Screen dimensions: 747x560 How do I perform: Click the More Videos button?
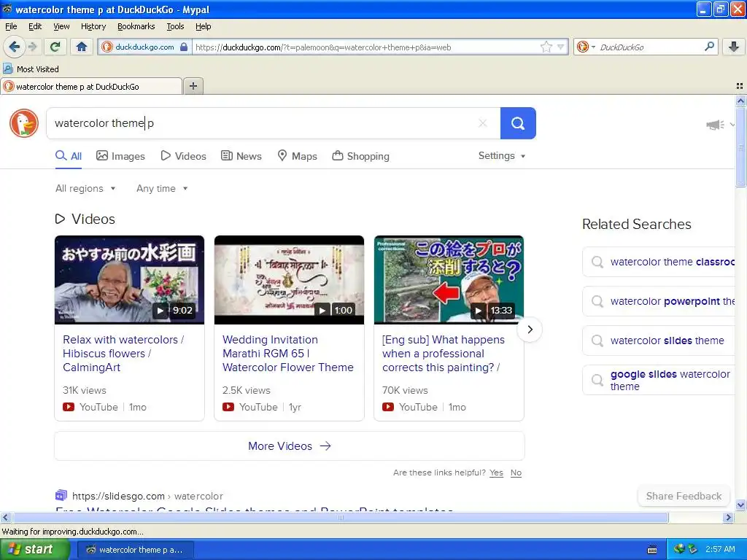tap(289, 446)
